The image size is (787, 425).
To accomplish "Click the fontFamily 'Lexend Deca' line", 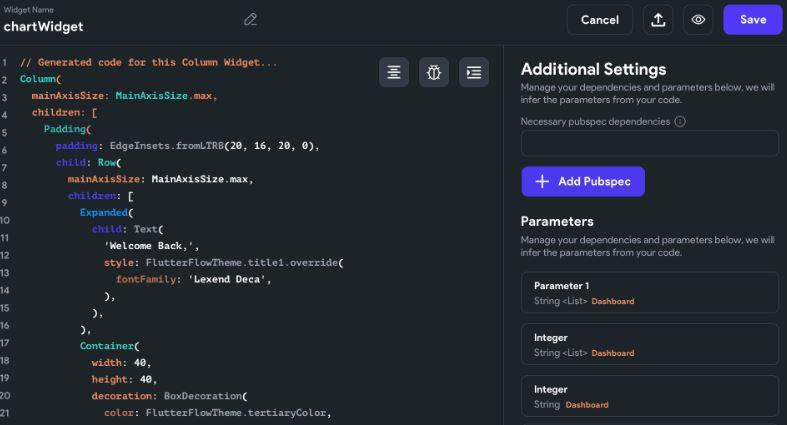I will pos(193,279).
